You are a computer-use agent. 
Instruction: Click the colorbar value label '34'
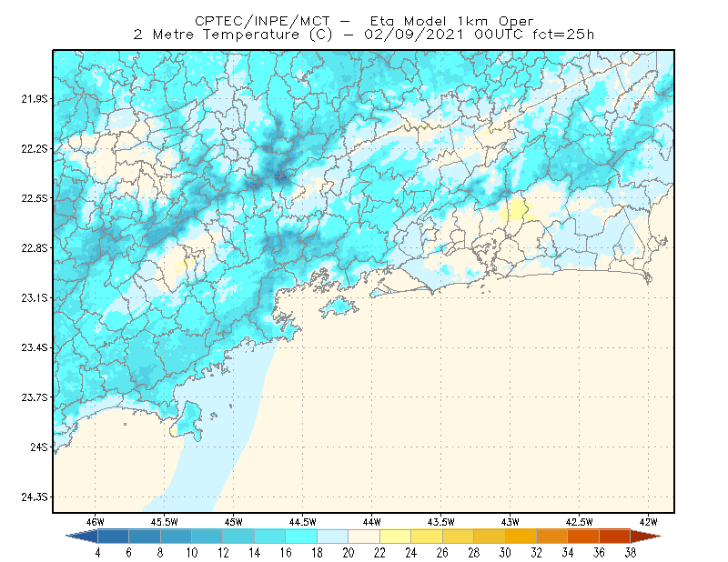click(x=568, y=553)
